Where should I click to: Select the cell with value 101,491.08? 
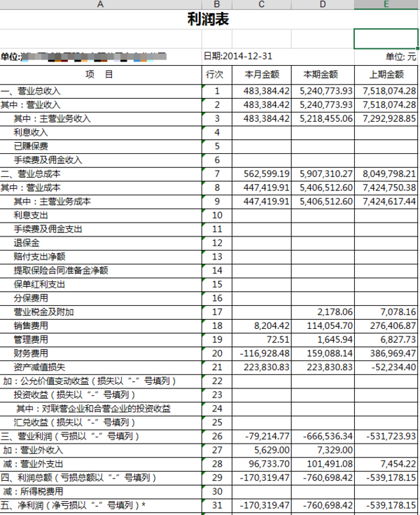323,464
